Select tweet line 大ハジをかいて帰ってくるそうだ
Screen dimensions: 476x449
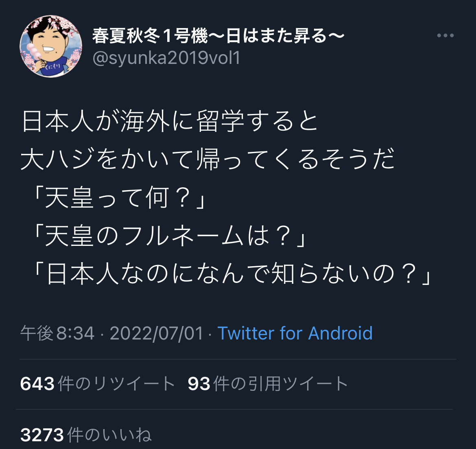207,159
